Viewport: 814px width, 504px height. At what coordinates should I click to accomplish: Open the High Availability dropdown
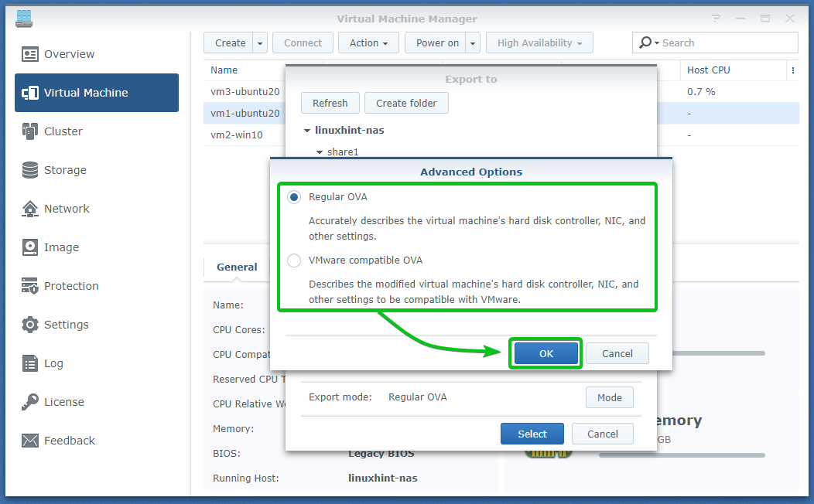point(539,43)
